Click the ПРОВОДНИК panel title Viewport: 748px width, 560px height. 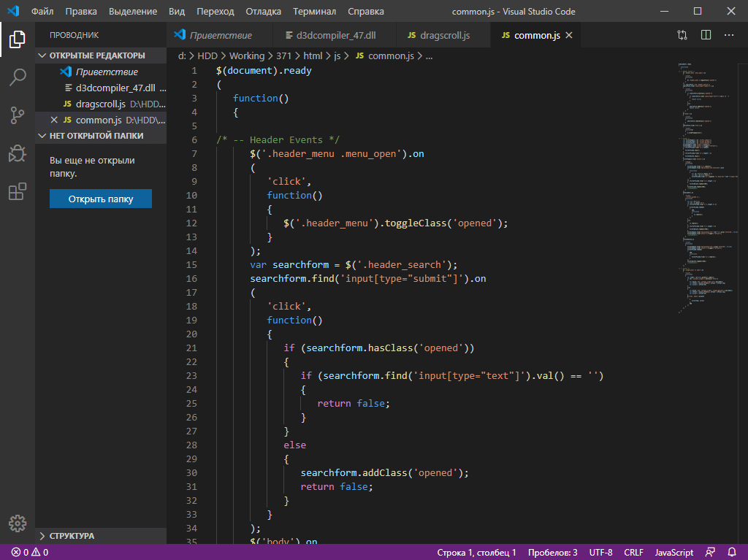pyautogui.click(x=74, y=35)
